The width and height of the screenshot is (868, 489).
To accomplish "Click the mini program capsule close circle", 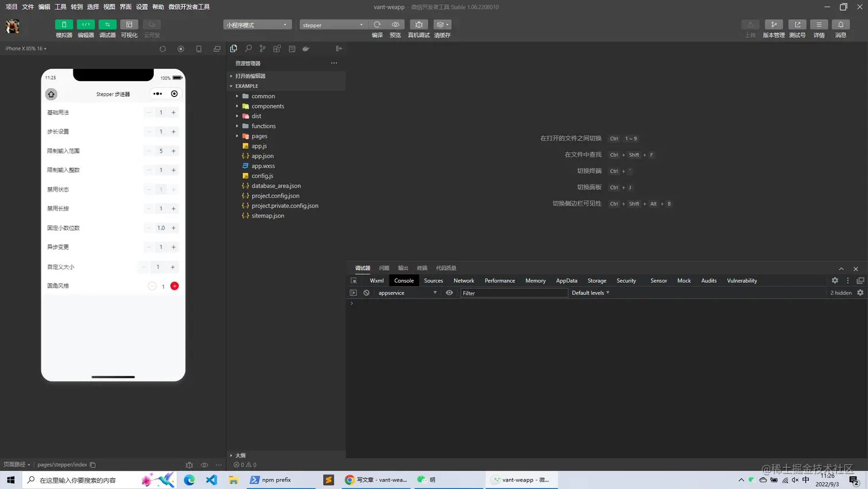I will [175, 94].
